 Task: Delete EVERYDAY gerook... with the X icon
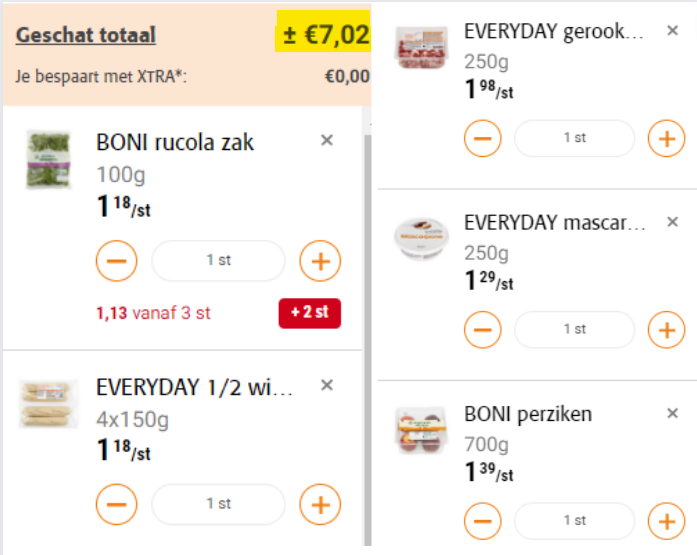(x=673, y=30)
